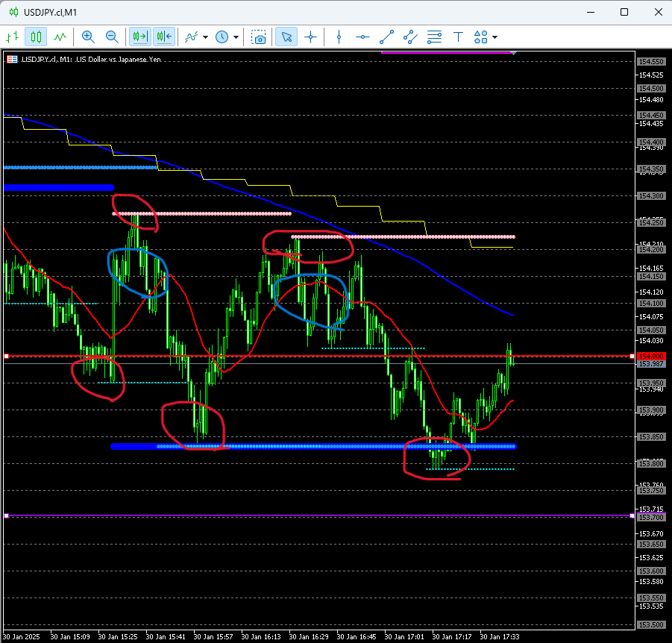672x643 pixels.
Task: Take a chart screenshot with camera icon
Action: 259,37
